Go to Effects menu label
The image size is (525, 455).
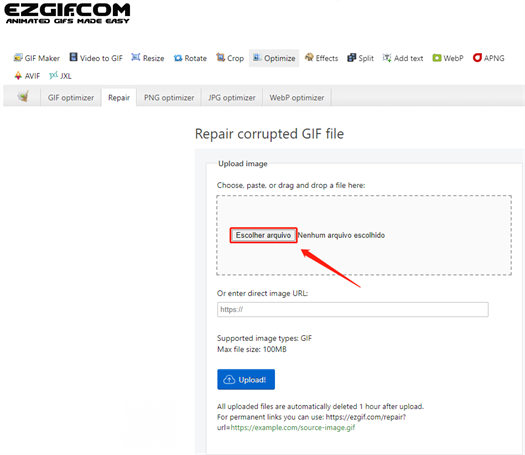[x=327, y=58]
